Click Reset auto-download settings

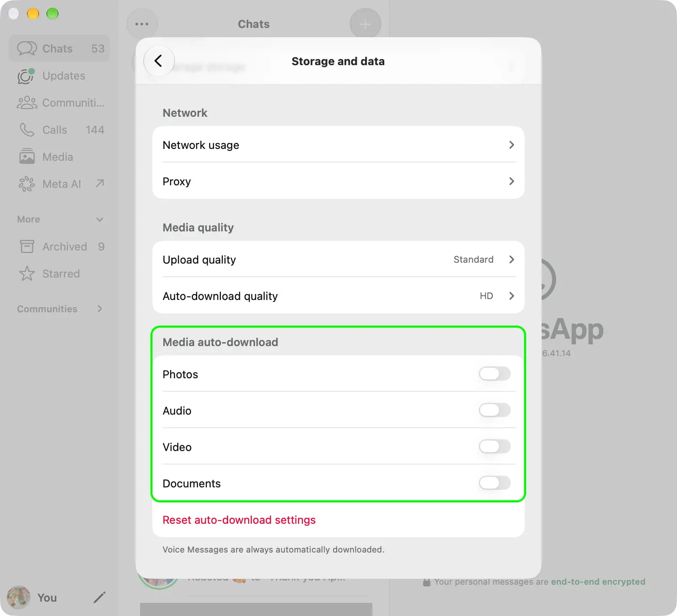coord(239,520)
